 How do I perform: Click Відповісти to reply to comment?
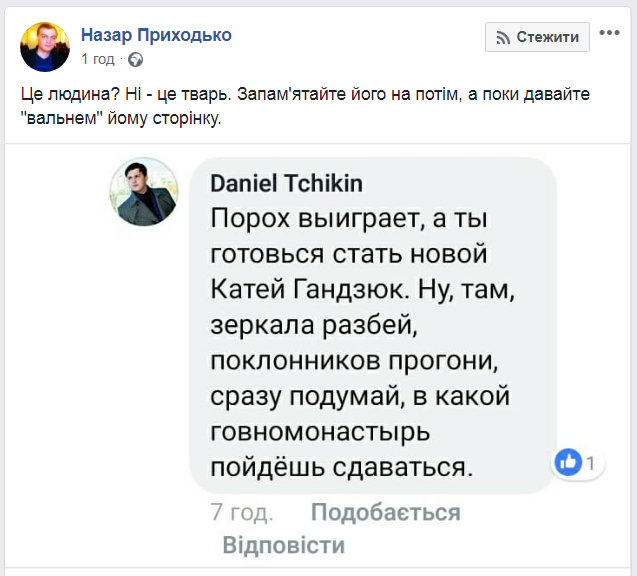[283, 546]
